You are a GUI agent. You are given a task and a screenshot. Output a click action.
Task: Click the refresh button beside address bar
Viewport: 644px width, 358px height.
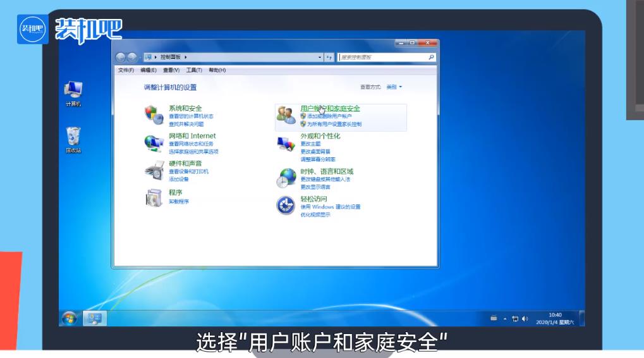tap(329, 57)
